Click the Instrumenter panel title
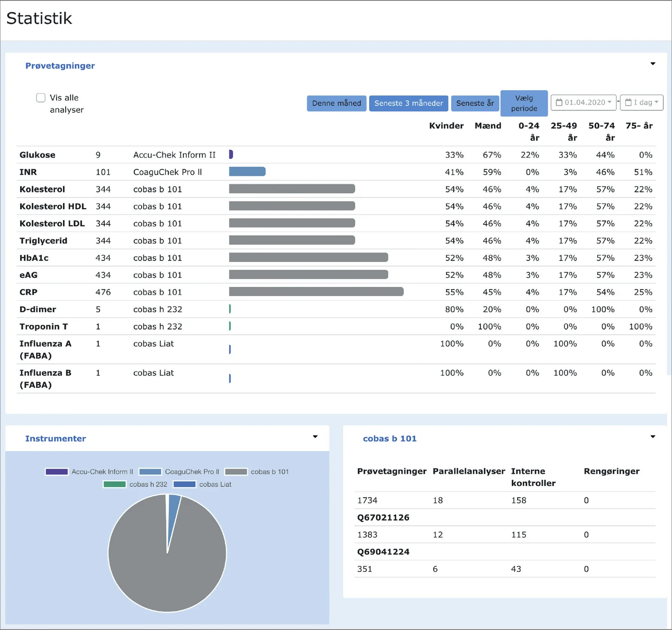The image size is (672, 630). tap(56, 439)
